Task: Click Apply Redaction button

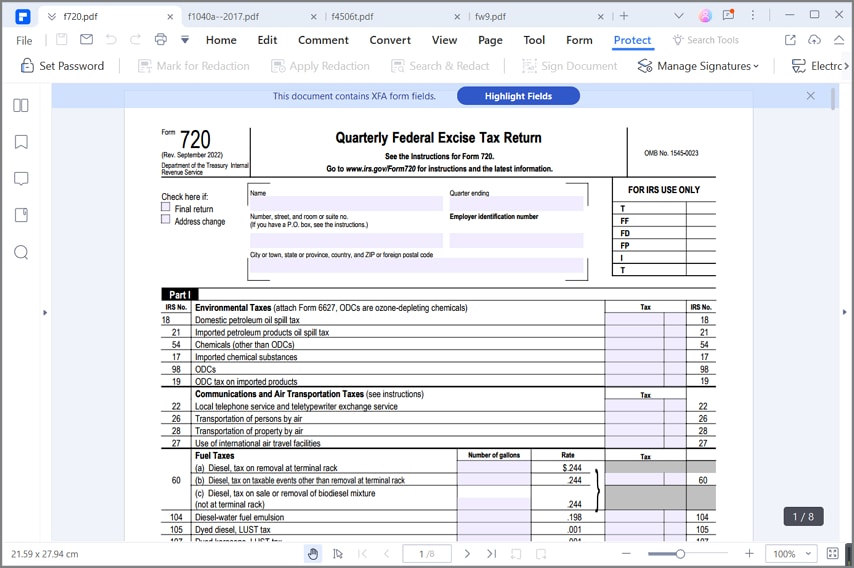Action: pyautogui.click(x=320, y=66)
